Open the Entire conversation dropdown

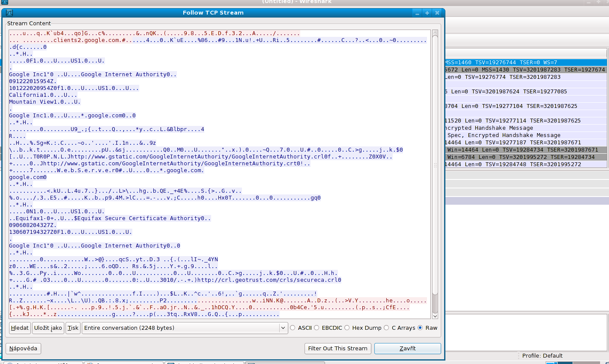pyautogui.click(x=185, y=328)
